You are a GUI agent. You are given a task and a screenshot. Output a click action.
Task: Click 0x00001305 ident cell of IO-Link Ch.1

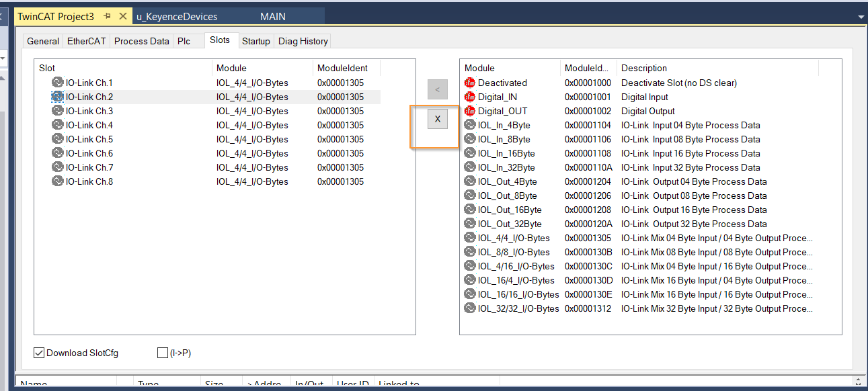click(340, 83)
